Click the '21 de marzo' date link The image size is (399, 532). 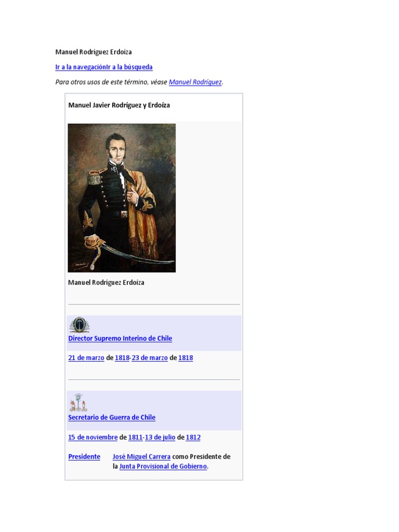(86, 357)
